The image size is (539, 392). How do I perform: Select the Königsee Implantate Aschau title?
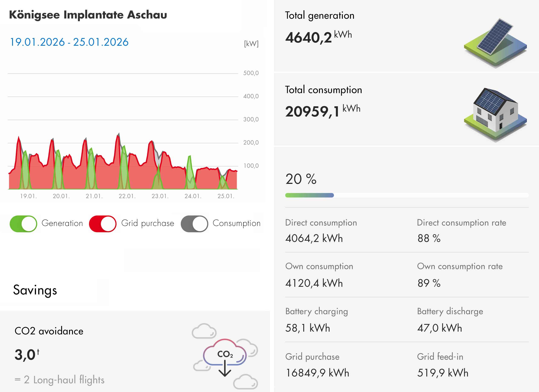click(x=88, y=15)
